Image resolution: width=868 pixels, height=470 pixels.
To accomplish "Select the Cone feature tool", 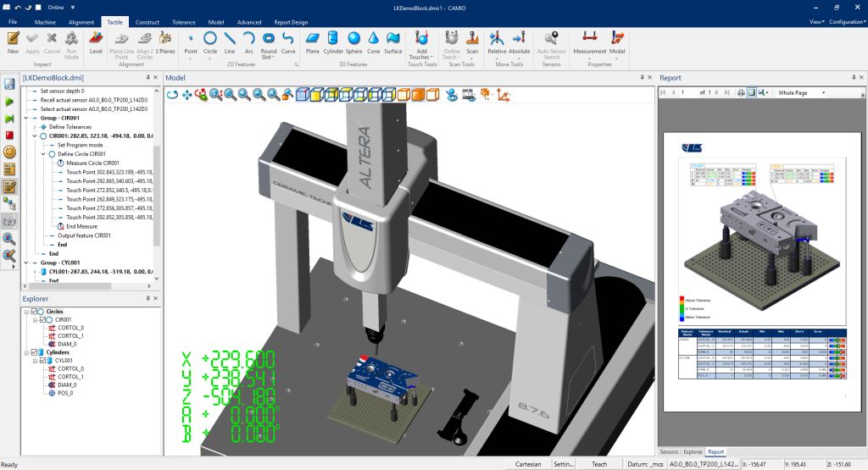I will coord(374,43).
